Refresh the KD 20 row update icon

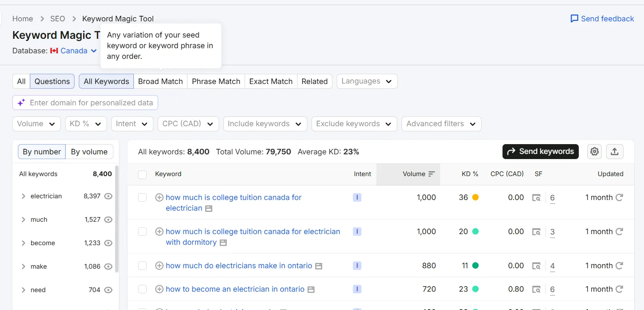(619, 232)
